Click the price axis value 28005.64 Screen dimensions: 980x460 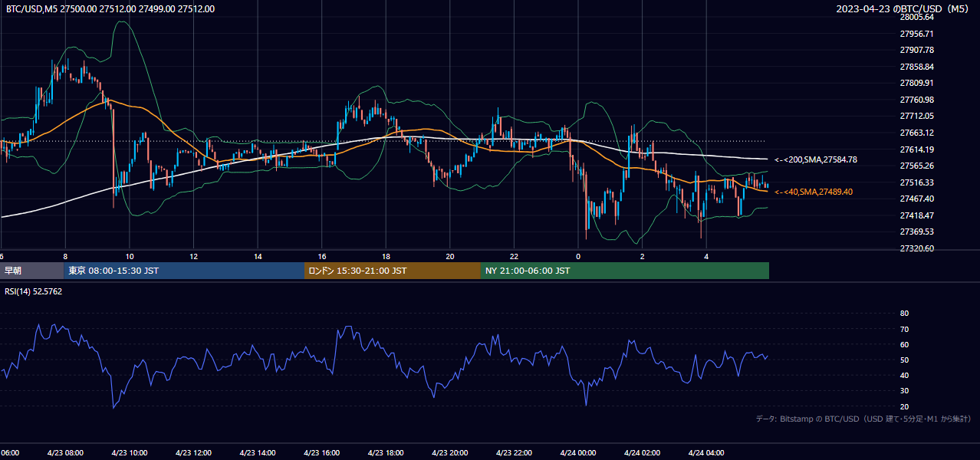point(916,17)
